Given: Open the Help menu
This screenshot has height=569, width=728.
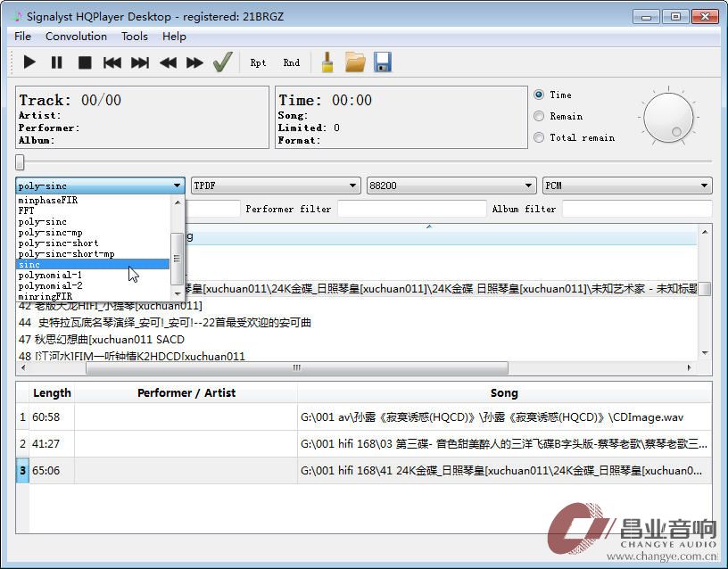Looking at the screenshot, I should point(174,37).
